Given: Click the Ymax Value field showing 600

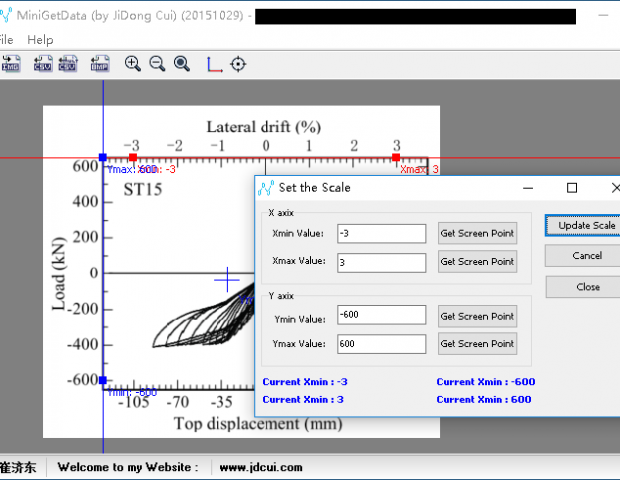Looking at the screenshot, I should pyautogui.click(x=381, y=344).
